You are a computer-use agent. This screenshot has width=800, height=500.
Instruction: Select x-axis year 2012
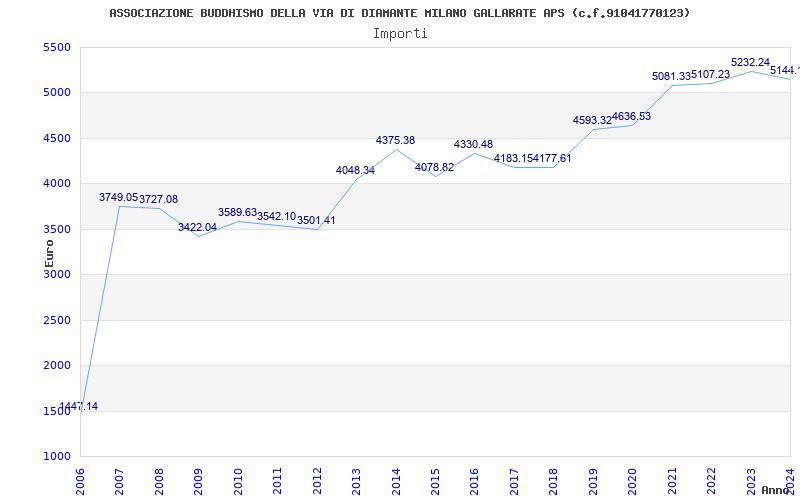click(x=317, y=481)
